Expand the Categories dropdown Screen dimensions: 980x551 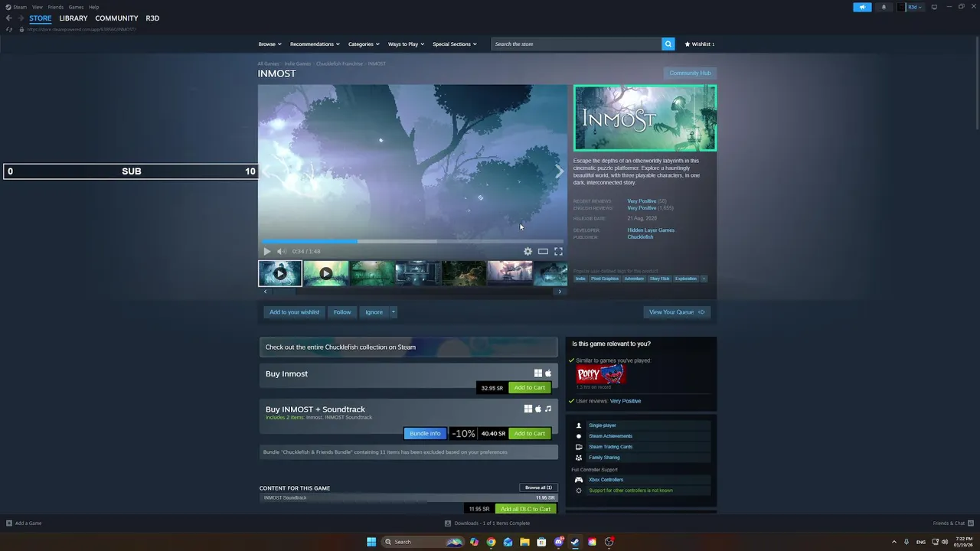tap(364, 44)
